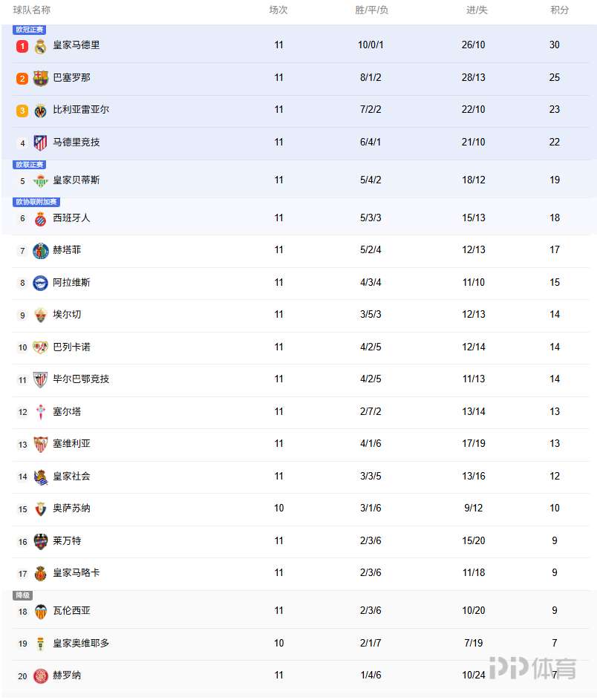Screen dimensions: 597x700
Task: Click the Atlético Madrid crest icon
Action: [40, 143]
